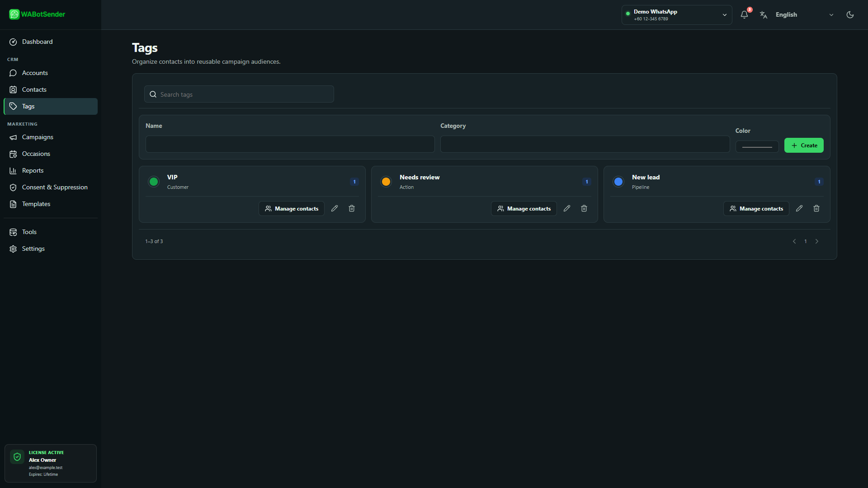Viewport: 868px width, 488px height.
Task: Go to Dashboard in sidebar
Action: 51,42
